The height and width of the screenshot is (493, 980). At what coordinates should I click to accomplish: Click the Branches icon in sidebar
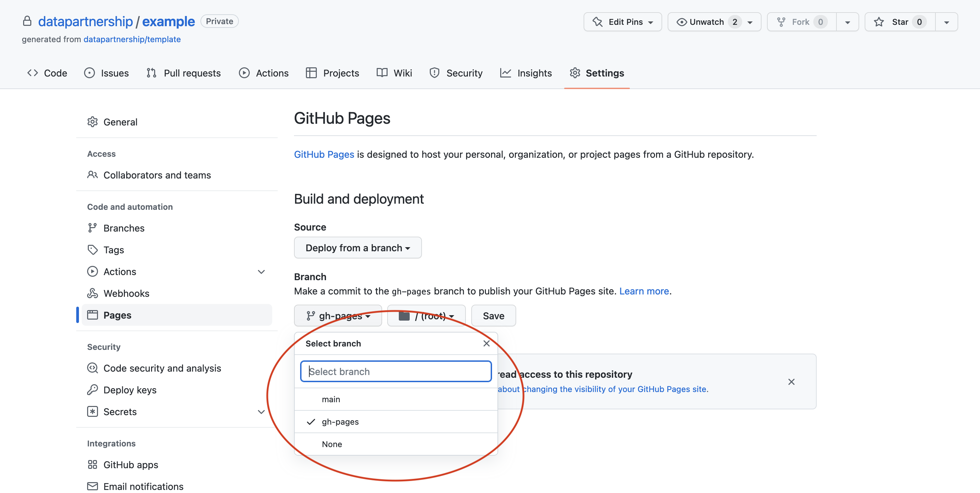coord(93,228)
